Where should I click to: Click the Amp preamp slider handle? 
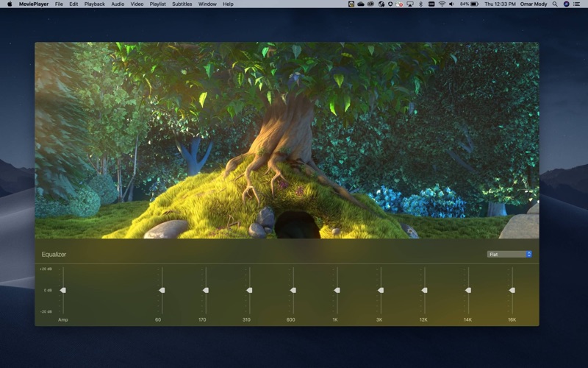click(63, 290)
